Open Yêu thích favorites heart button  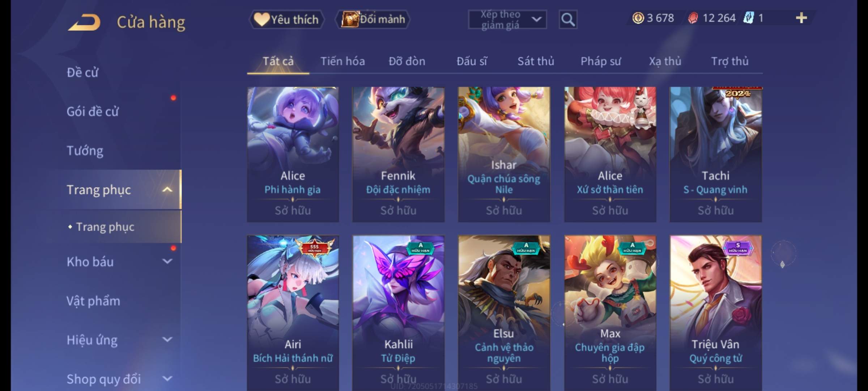coord(286,20)
